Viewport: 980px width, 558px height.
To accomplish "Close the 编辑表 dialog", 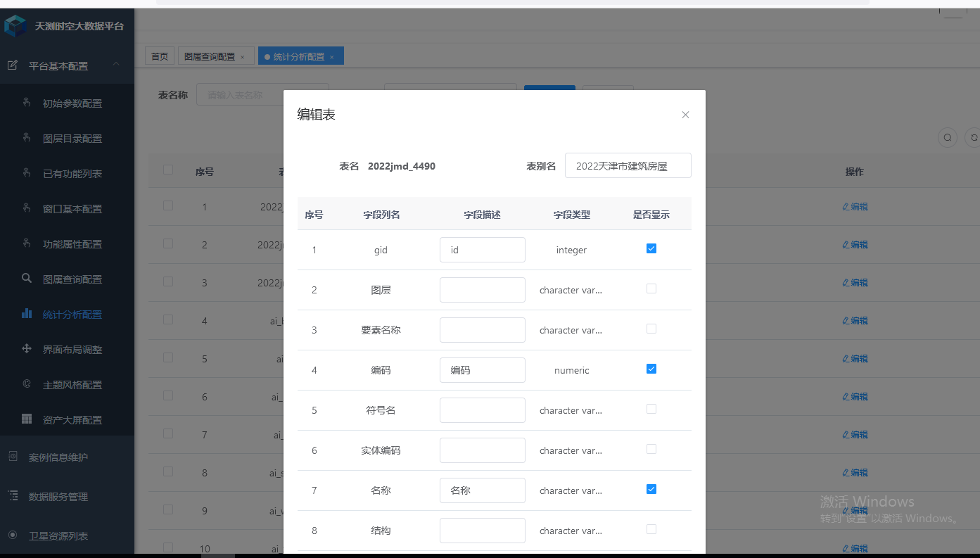I will (x=685, y=114).
